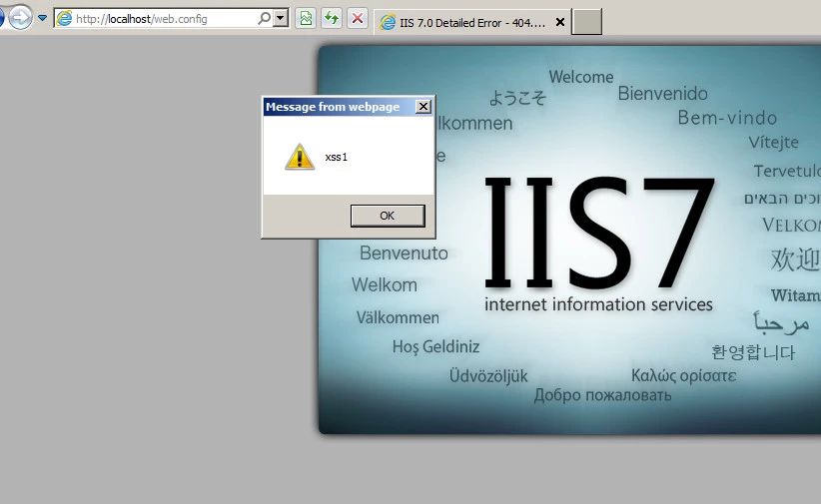Viewport: 821px width, 504px height.
Task: Click the Bienvenido text
Action: tap(663, 94)
